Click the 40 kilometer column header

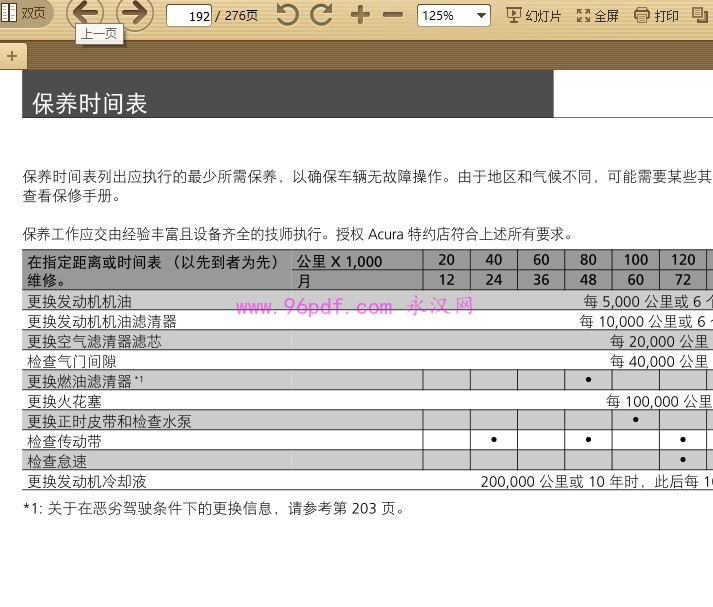[x=494, y=260]
